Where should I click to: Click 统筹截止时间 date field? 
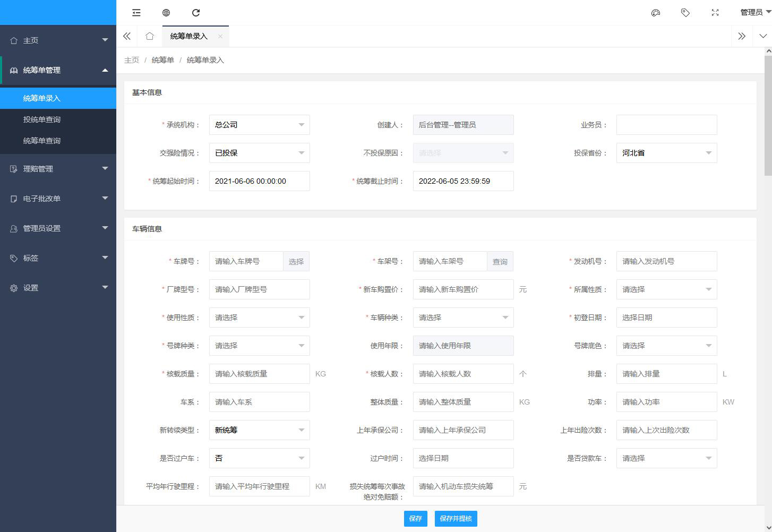click(464, 181)
